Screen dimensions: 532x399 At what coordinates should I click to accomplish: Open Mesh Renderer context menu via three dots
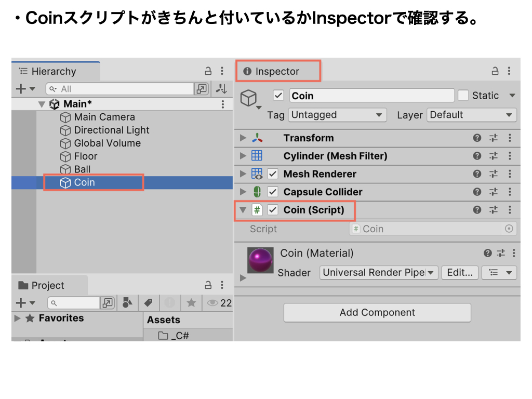tap(510, 174)
